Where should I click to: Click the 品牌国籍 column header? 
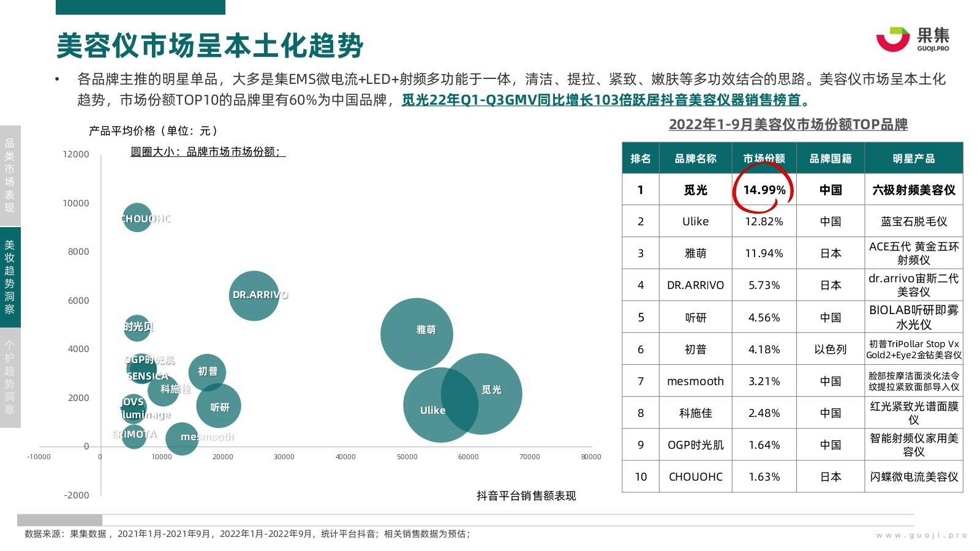pos(830,159)
